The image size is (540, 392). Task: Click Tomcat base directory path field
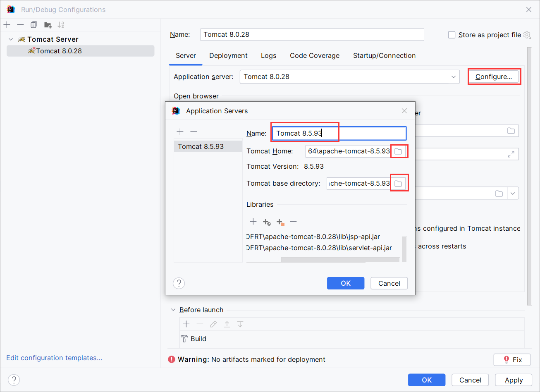tap(359, 183)
